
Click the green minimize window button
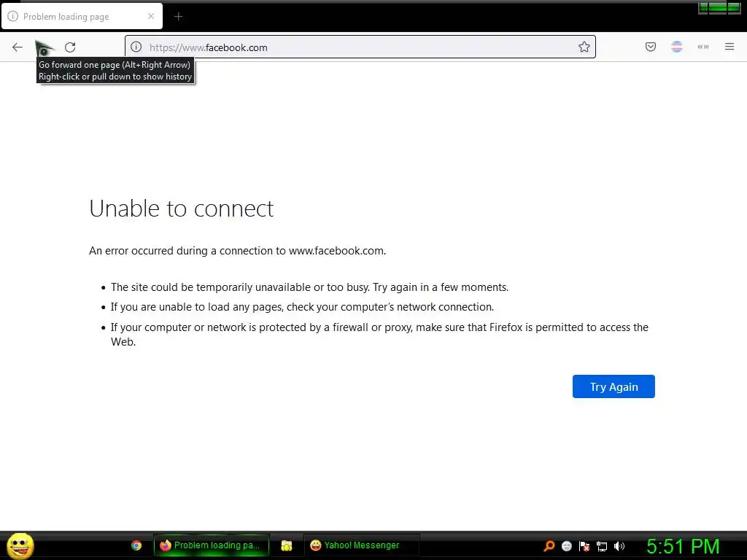(x=703, y=7)
